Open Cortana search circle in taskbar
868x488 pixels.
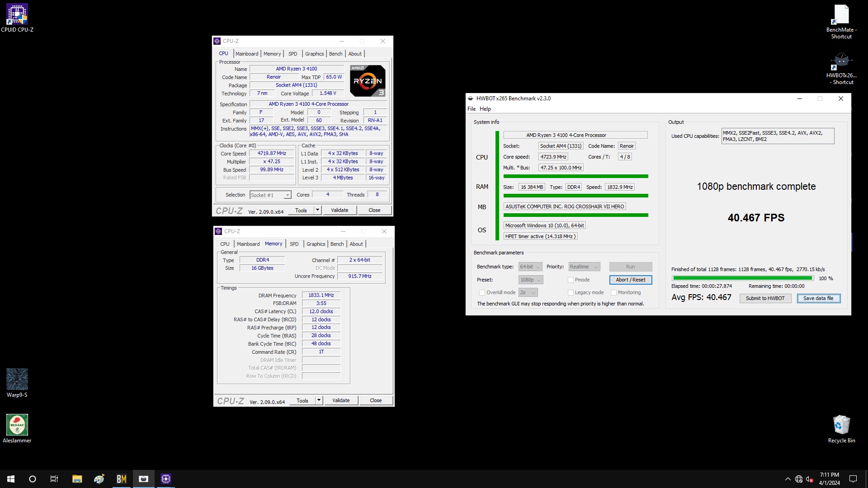[x=33, y=479]
